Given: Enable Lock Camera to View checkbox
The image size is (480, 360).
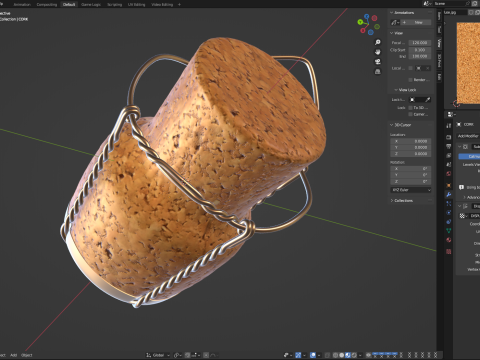Looking at the screenshot, I should point(410,114).
